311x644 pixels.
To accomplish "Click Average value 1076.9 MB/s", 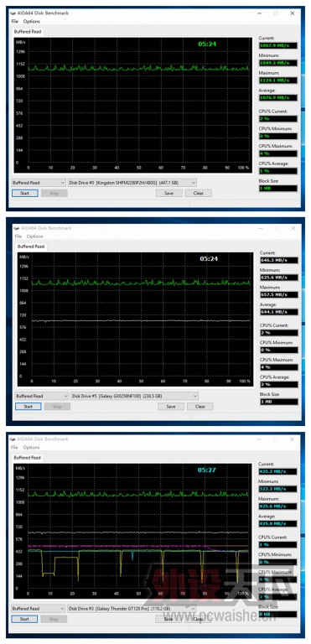I will [x=277, y=98].
